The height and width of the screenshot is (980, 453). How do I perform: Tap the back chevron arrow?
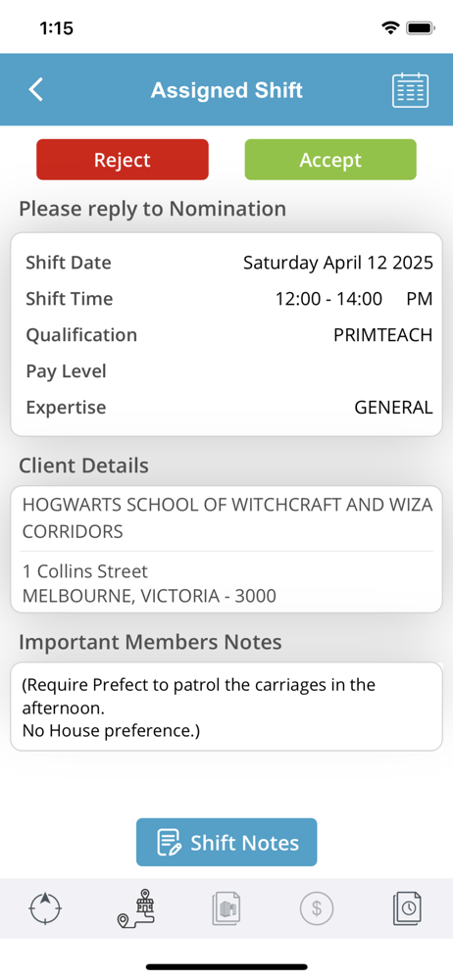click(36, 89)
